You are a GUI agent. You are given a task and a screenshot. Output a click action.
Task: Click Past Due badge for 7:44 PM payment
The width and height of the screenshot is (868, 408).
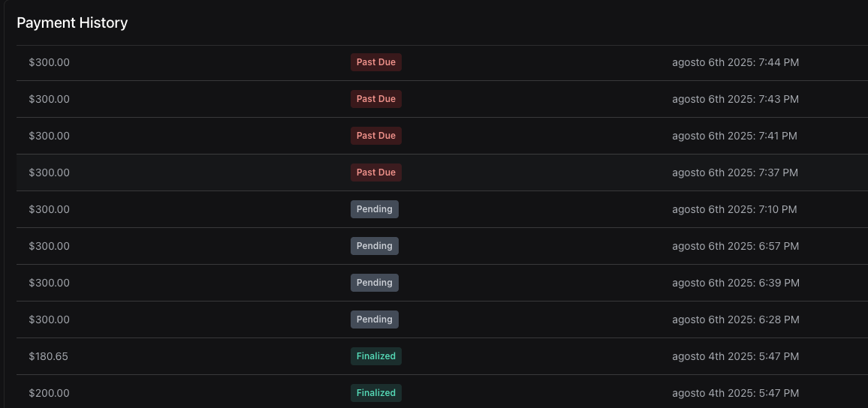(375, 62)
